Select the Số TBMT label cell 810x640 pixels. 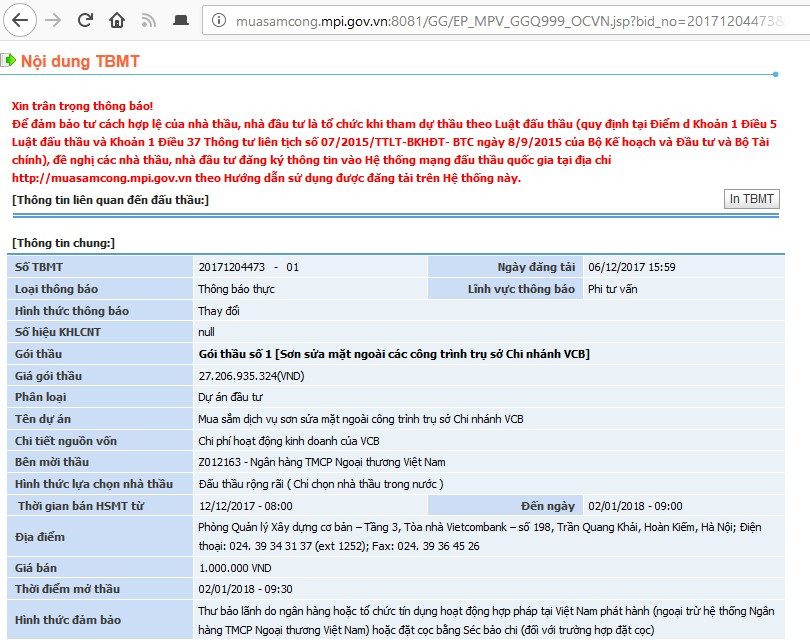tap(100, 267)
